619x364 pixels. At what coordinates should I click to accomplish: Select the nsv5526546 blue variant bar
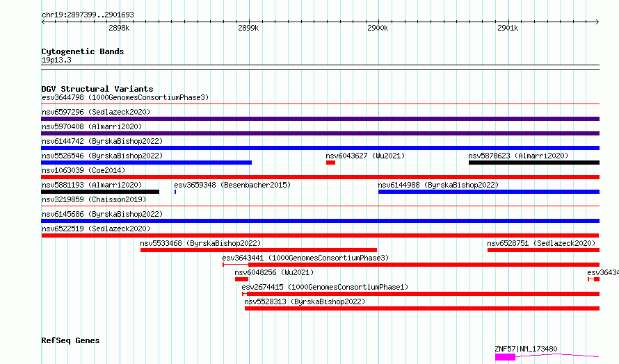click(x=147, y=163)
